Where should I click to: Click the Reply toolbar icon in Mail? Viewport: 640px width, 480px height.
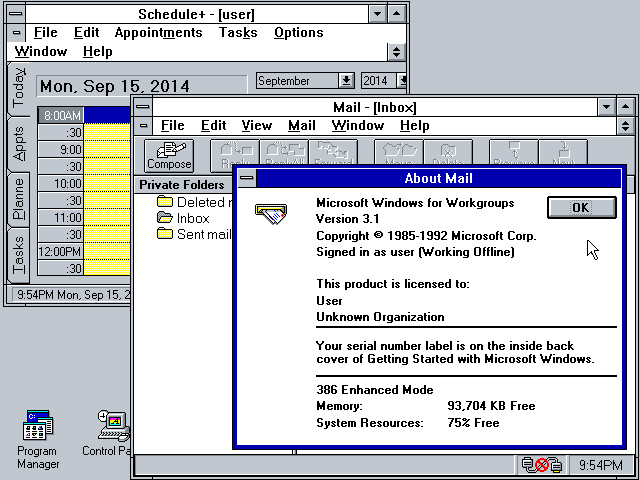[x=235, y=153]
